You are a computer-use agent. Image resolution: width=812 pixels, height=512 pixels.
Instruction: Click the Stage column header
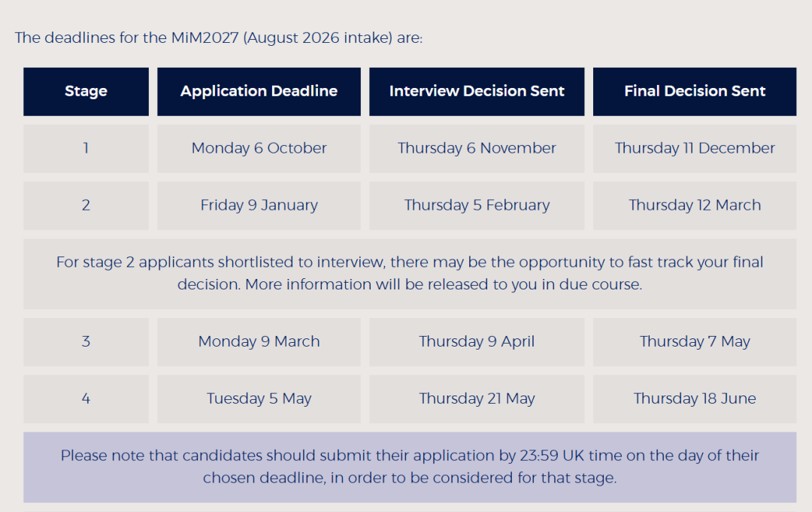pos(86,91)
